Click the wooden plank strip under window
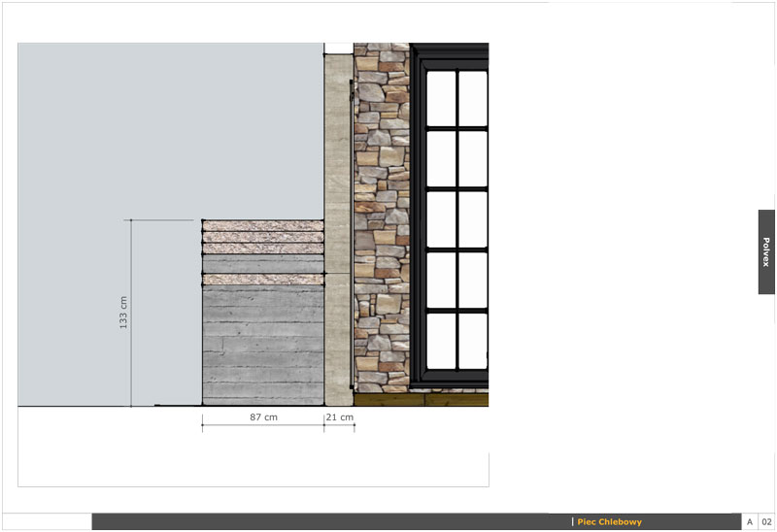 click(x=420, y=398)
